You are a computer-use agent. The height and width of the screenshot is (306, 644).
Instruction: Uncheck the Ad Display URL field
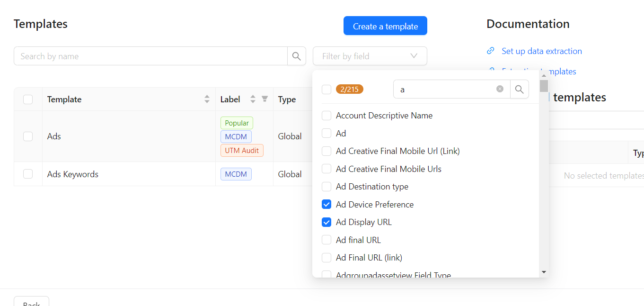[326, 222]
